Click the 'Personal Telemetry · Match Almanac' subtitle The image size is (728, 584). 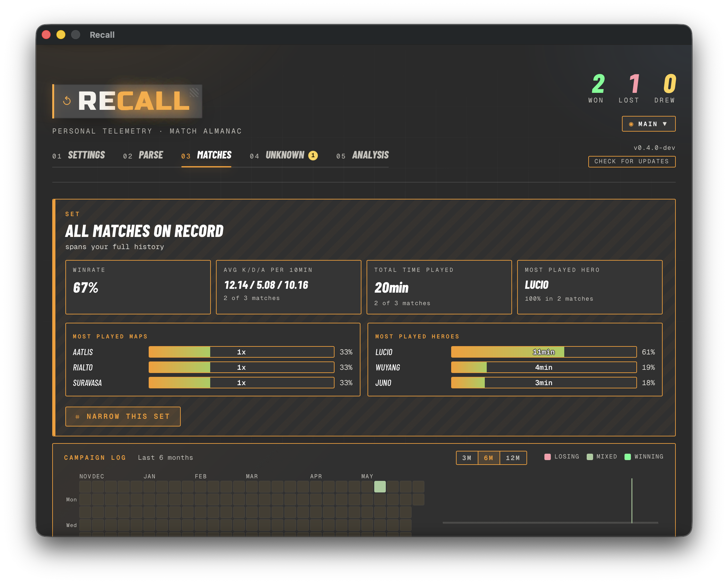pyautogui.click(x=147, y=131)
